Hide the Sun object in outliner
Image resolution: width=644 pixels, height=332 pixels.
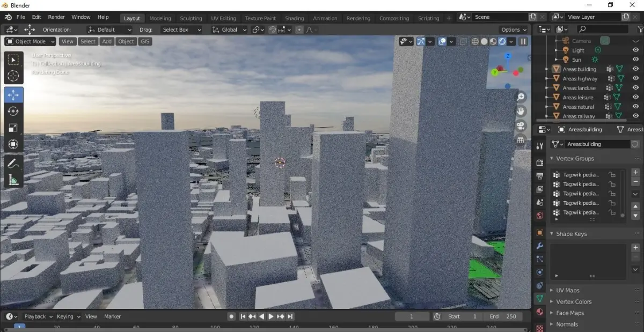tap(635, 60)
